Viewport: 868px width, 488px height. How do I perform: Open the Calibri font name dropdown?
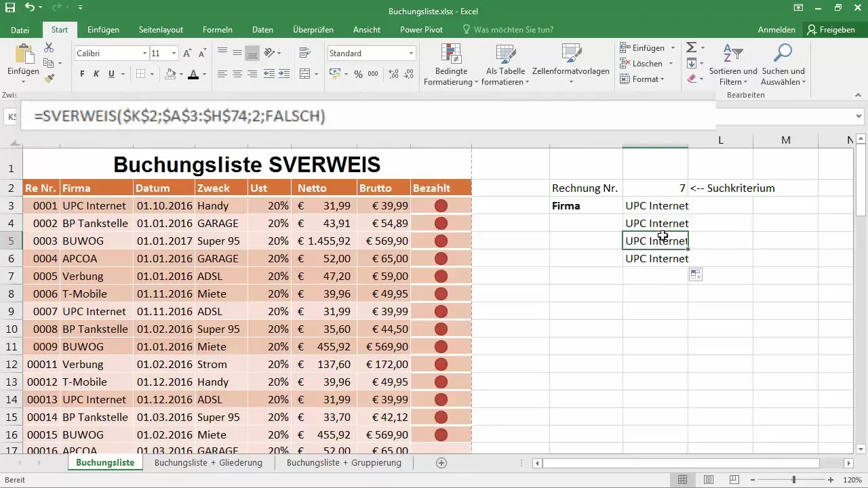(145, 54)
